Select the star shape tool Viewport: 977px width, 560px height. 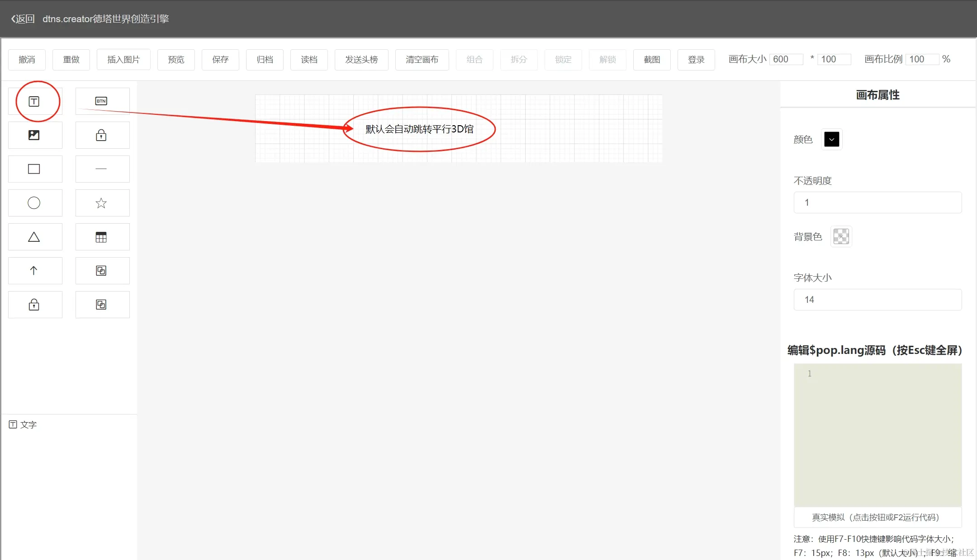click(102, 203)
